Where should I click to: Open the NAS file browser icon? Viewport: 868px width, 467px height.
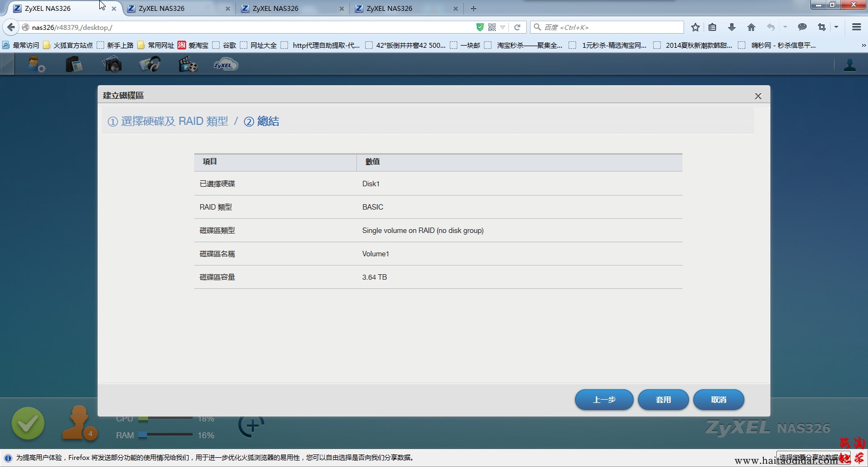(74, 65)
